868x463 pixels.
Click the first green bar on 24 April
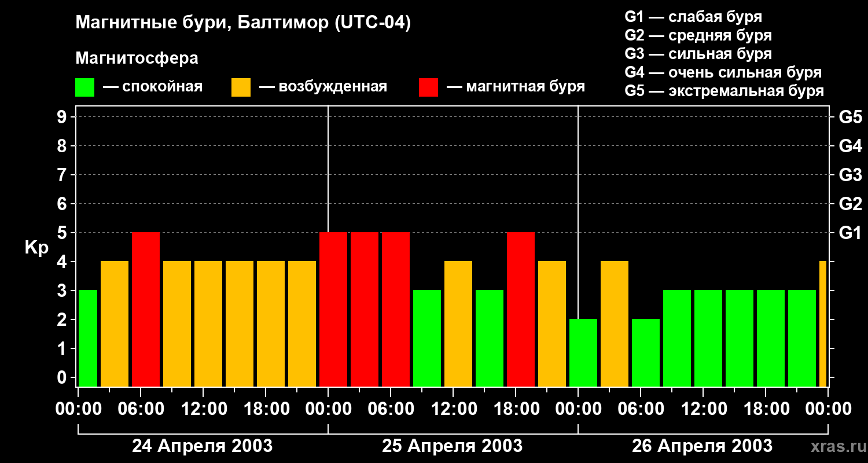click(x=88, y=338)
